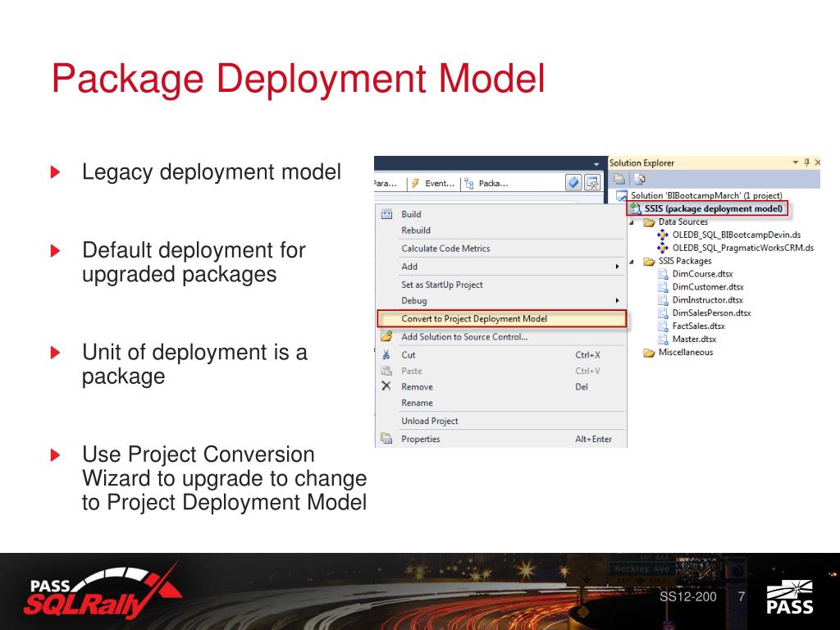Switch to the Package Explorer tab
840x630 pixels.
[x=486, y=183]
